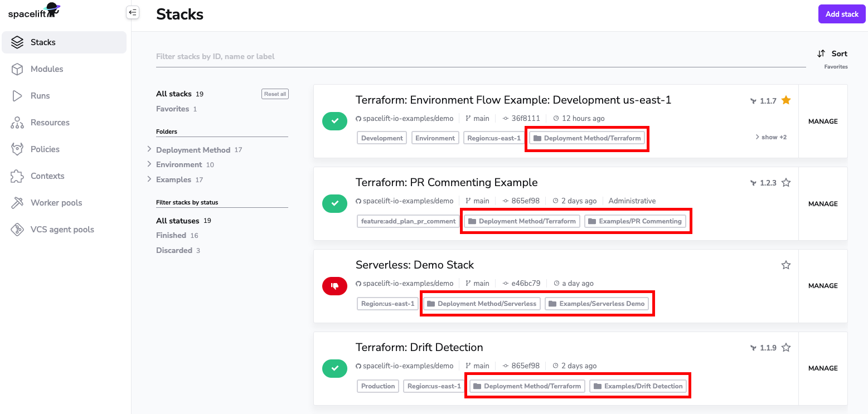Click the red failed status badge
Screen dimensions: 868x414
coord(334,286)
